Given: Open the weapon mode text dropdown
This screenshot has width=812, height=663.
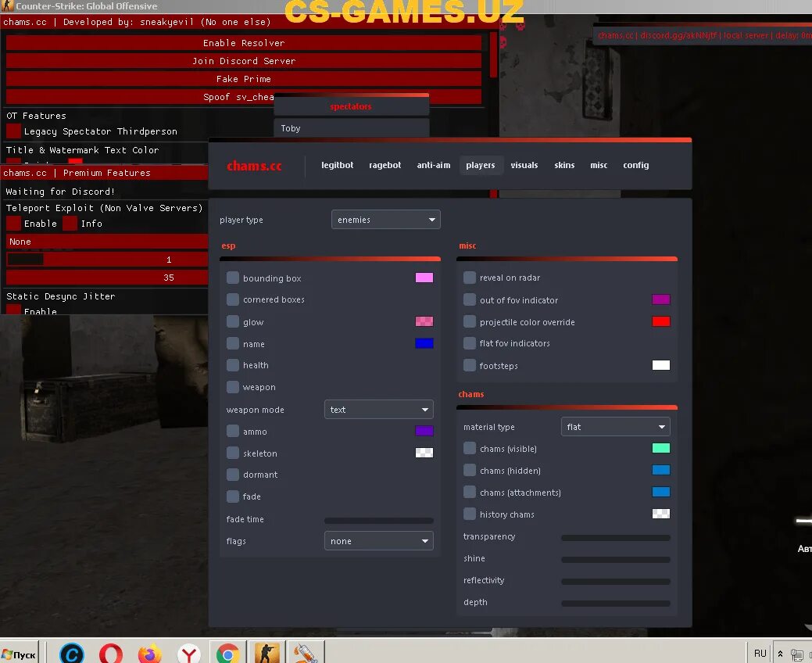Looking at the screenshot, I should (x=378, y=409).
